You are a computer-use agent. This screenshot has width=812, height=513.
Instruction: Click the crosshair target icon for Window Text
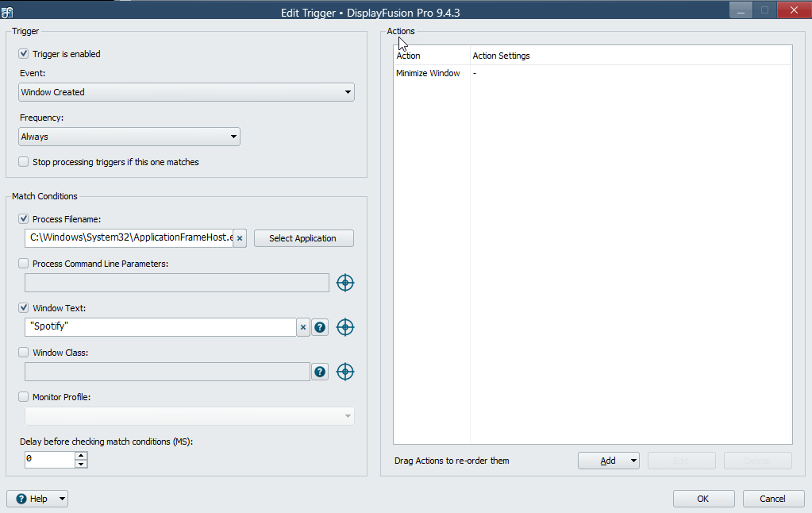pos(344,327)
